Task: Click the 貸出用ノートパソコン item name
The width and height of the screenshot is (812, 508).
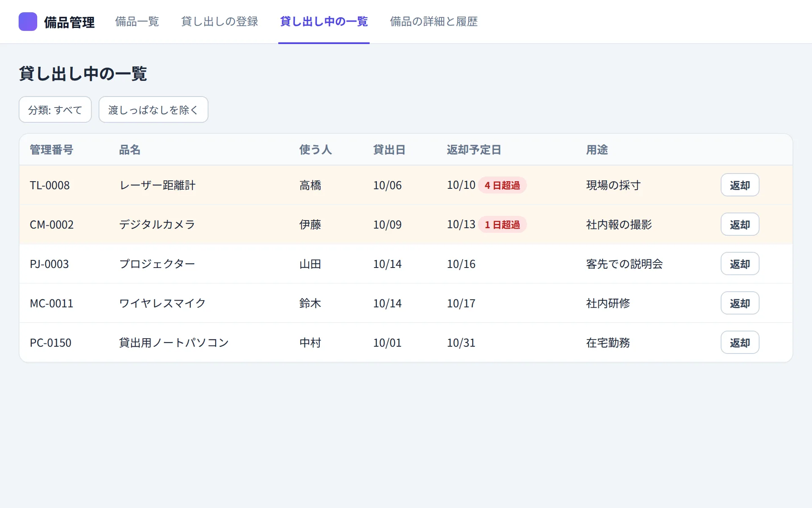Action: coord(174,343)
